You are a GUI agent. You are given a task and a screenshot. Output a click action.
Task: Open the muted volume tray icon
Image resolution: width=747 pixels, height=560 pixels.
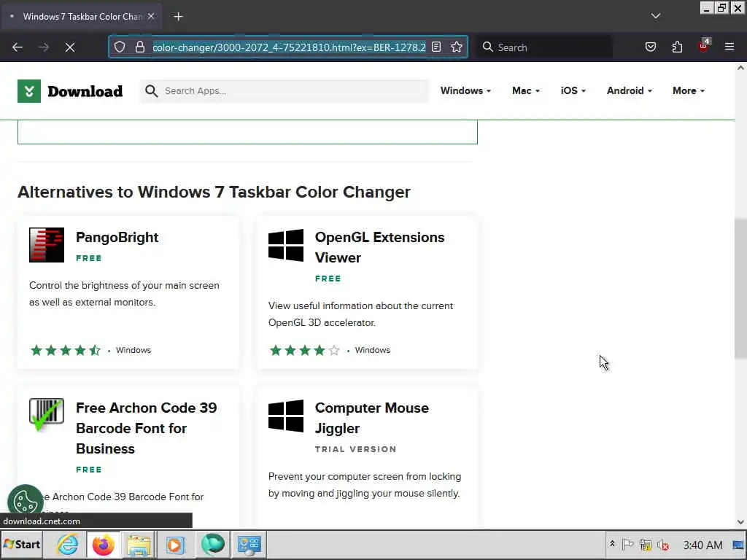662,544
